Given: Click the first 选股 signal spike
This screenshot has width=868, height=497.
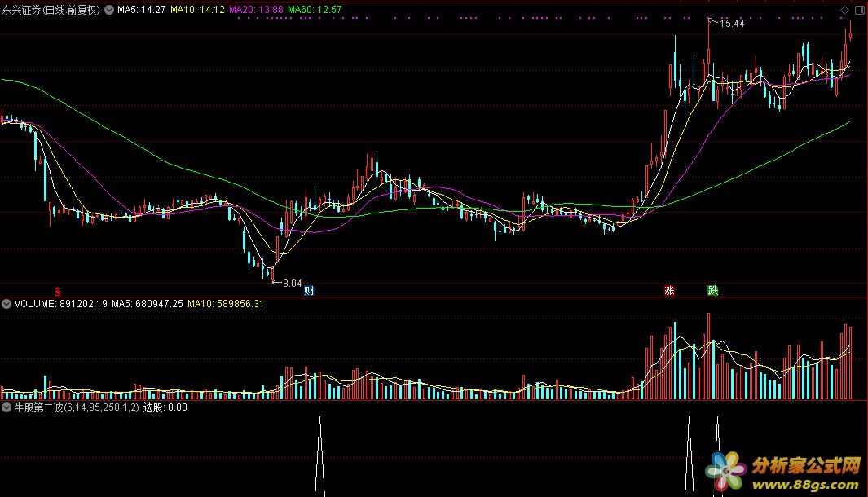Looking at the screenshot, I should (319, 456).
